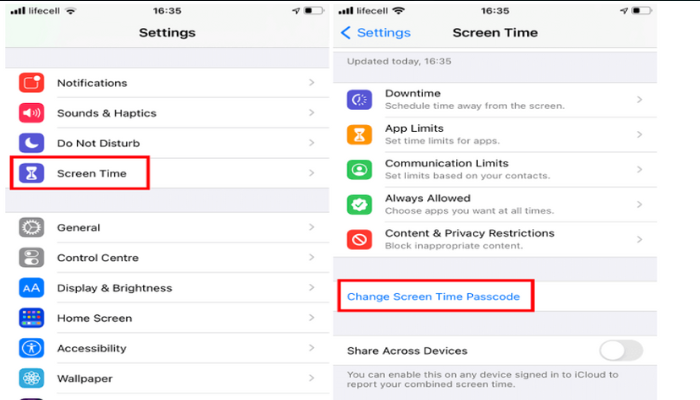Tap the red Notifications icon
The width and height of the screenshot is (700, 400).
tap(31, 83)
